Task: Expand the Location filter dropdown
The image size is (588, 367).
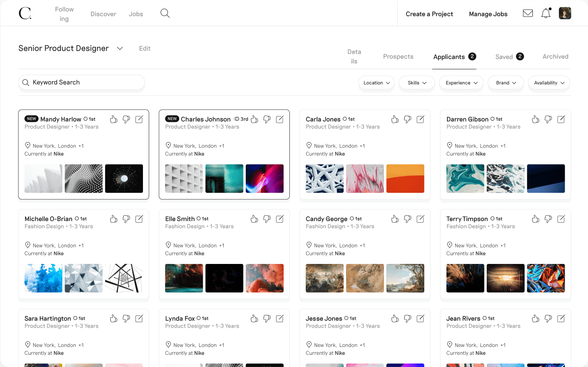Action: [x=377, y=83]
